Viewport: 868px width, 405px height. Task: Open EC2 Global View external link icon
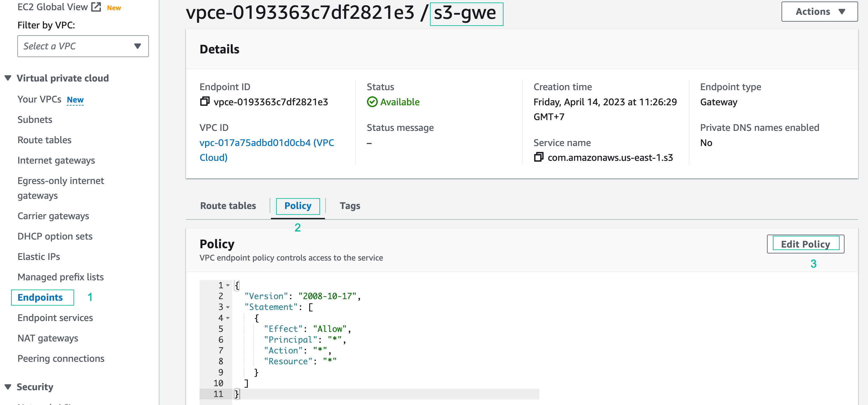point(96,7)
